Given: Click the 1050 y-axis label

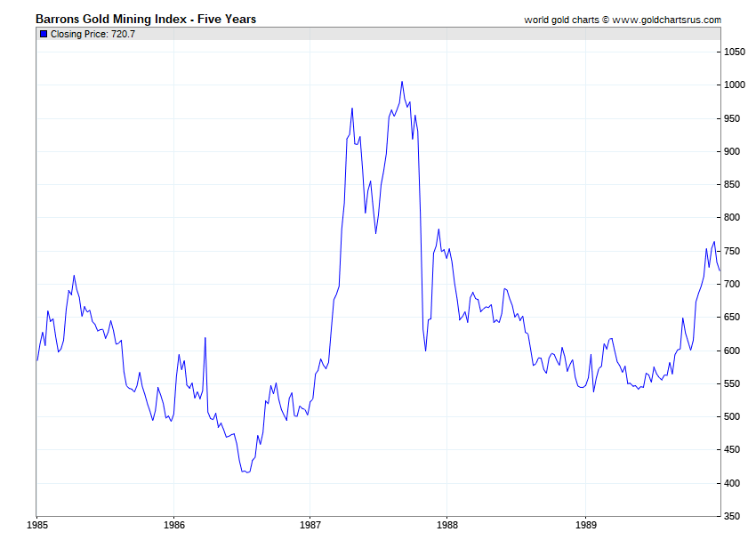Looking at the screenshot, I should point(735,52).
